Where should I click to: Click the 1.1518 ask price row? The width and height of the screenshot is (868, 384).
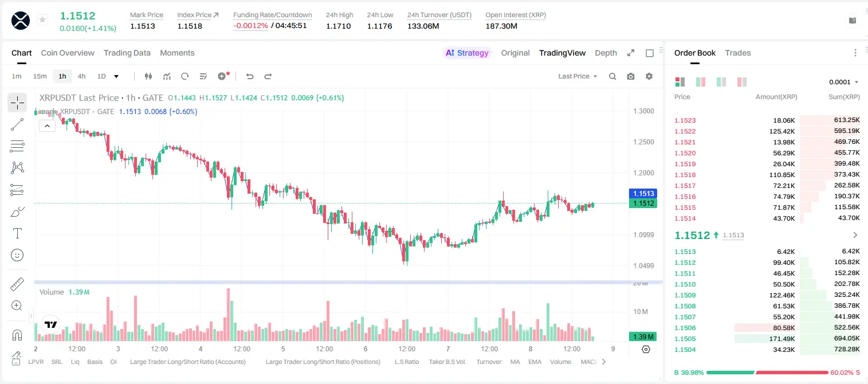pos(767,175)
